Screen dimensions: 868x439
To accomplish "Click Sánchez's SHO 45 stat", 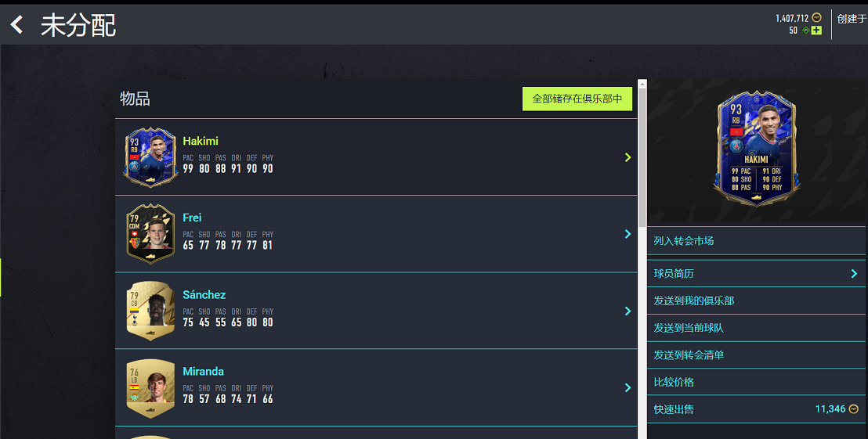I will point(204,317).
